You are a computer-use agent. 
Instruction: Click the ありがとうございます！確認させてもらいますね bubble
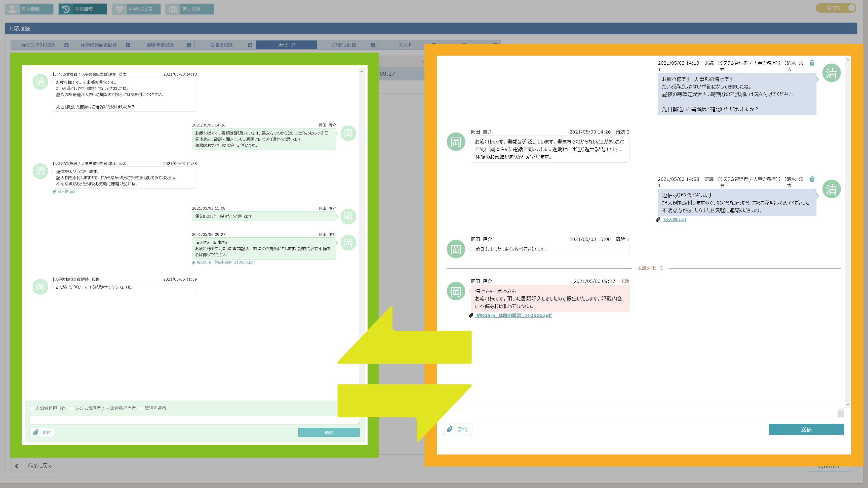(125, 287)
